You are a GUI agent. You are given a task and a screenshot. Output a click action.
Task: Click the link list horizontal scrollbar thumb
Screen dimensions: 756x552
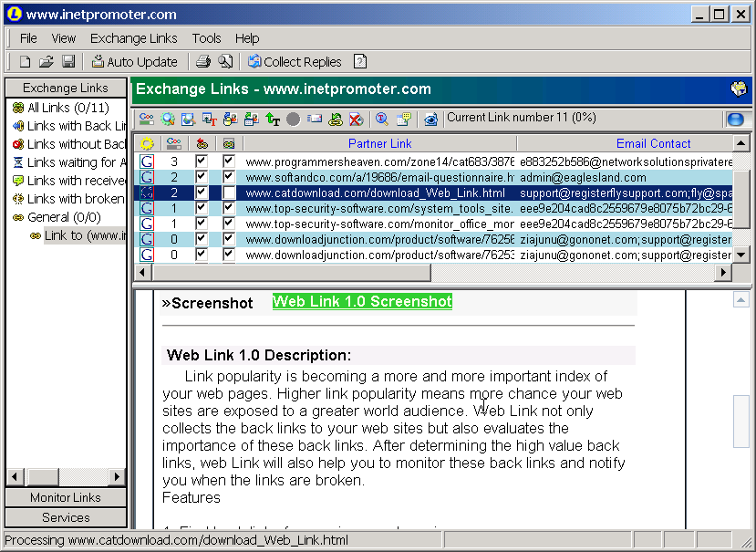coord(291,272)
